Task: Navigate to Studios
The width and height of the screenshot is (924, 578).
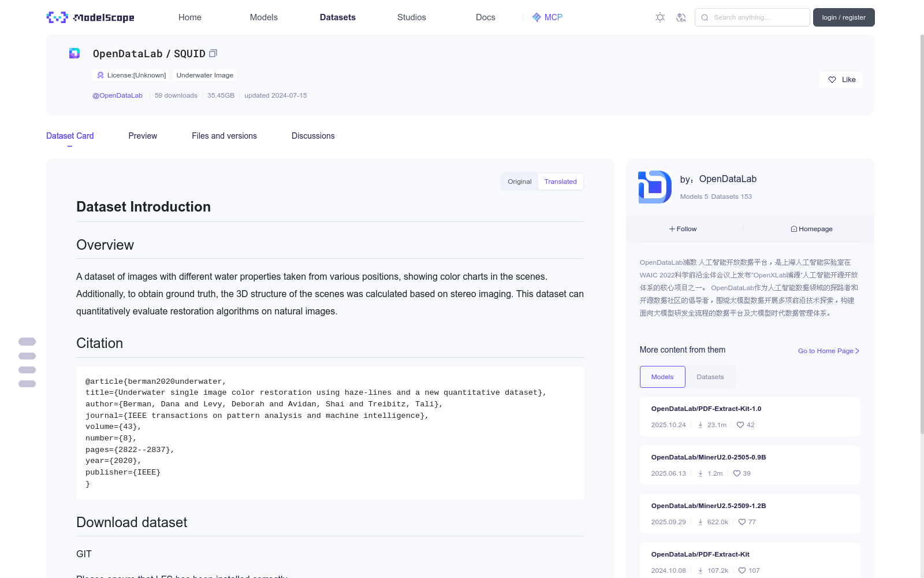Action: pos(412,17)
